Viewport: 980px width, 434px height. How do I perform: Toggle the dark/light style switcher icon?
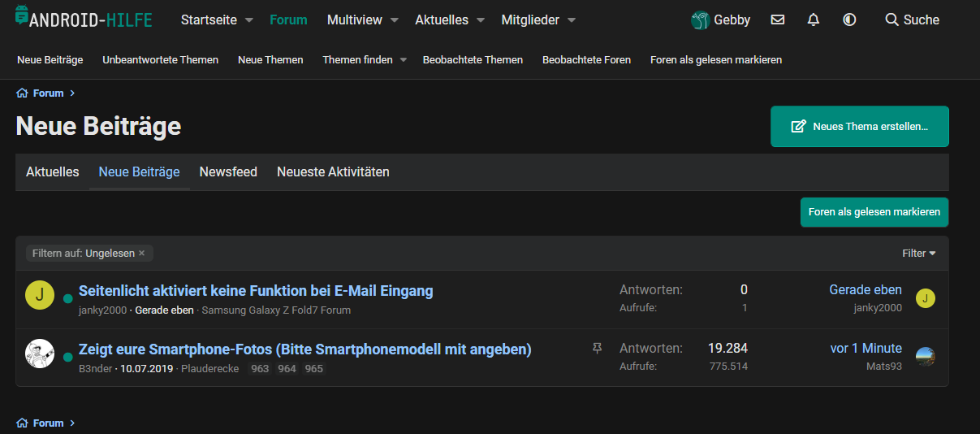849,20
